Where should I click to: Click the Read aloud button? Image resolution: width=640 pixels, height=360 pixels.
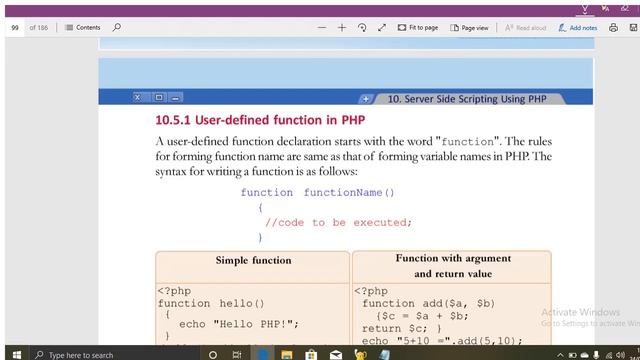point(525,28)
